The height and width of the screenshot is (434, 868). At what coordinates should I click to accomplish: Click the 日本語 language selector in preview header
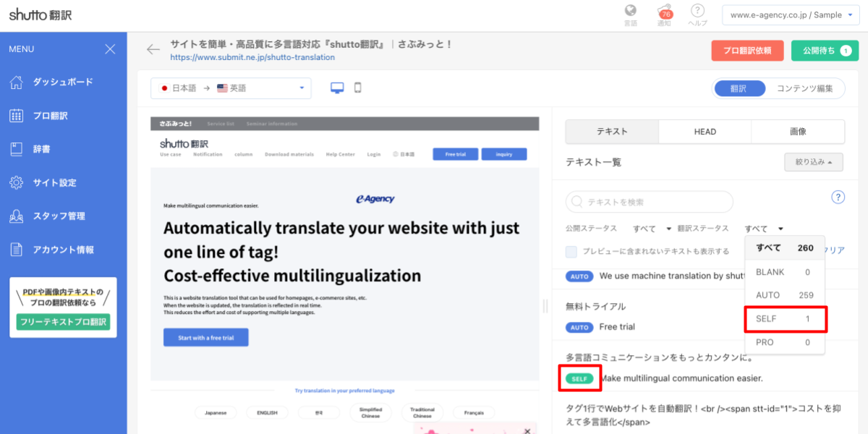404,154
